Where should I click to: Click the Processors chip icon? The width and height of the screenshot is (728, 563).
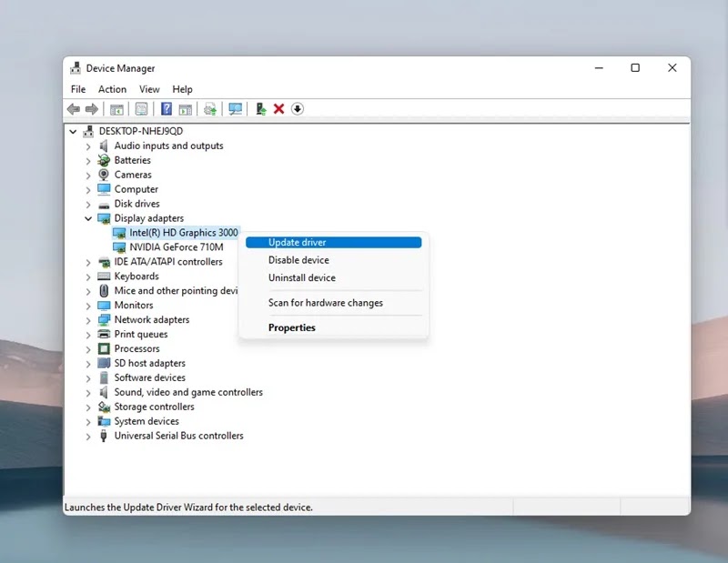click(x=104, y=348)
